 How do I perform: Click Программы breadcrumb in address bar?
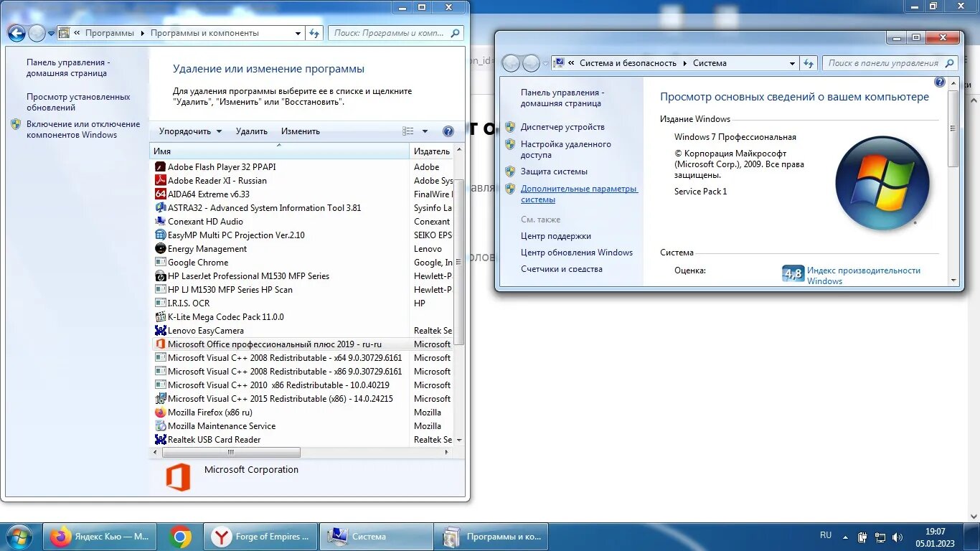110,33
